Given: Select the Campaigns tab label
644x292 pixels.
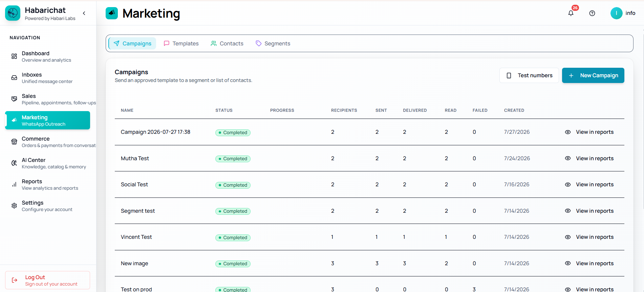Looking at the screenshot, I should point(137,43).
